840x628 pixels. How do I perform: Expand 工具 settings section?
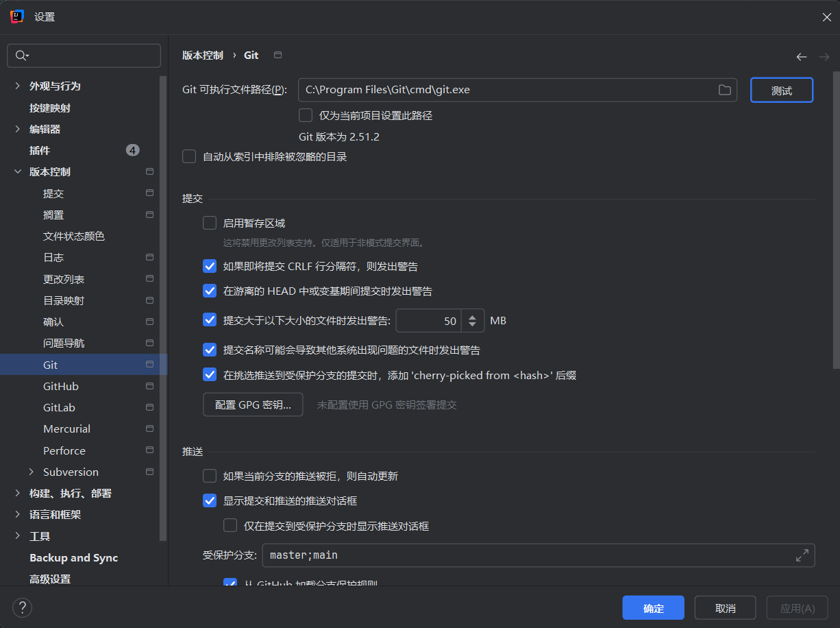coord(18,536)
